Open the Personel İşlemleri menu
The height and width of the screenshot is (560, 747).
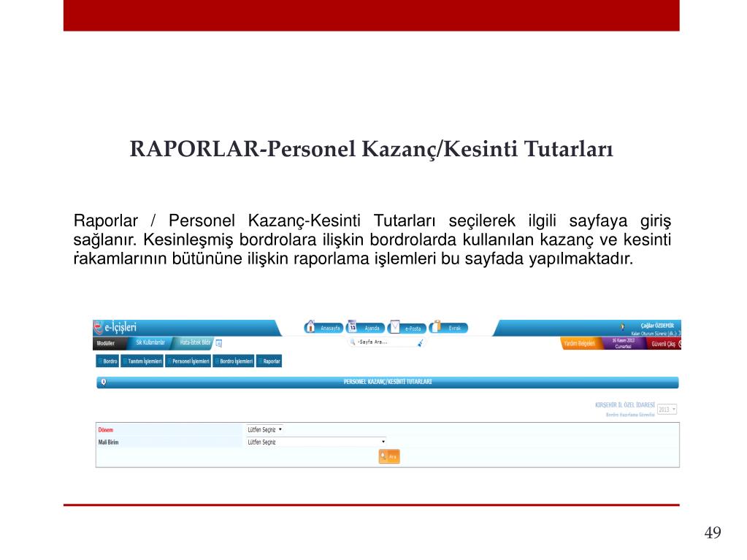click(x=188, y=361)
